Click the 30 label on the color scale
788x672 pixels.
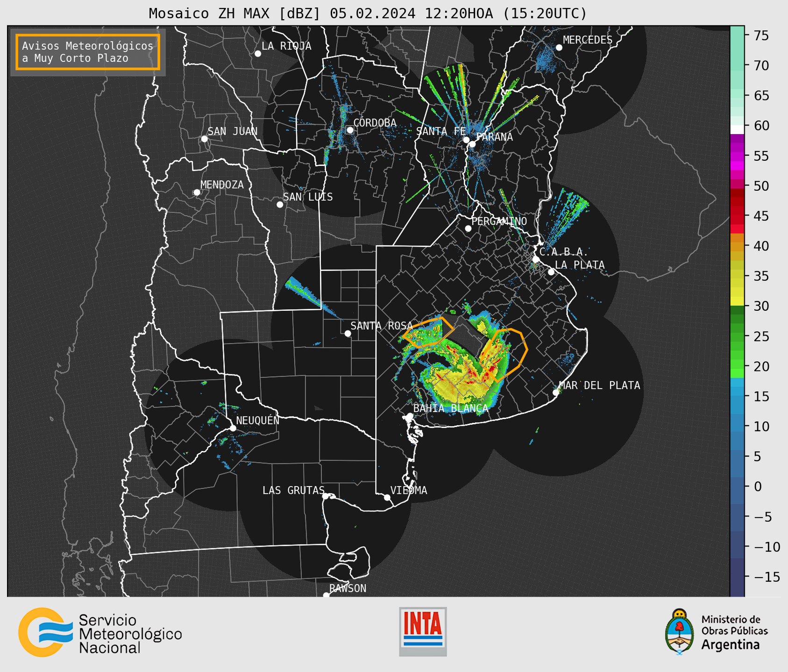(761, 306)
